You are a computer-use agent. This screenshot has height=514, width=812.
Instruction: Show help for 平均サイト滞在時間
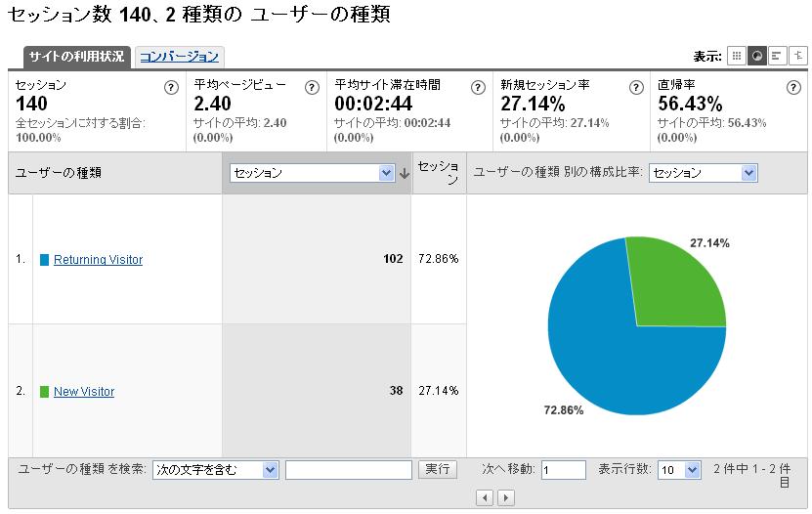pyautogui.click(x=478, y=87)
